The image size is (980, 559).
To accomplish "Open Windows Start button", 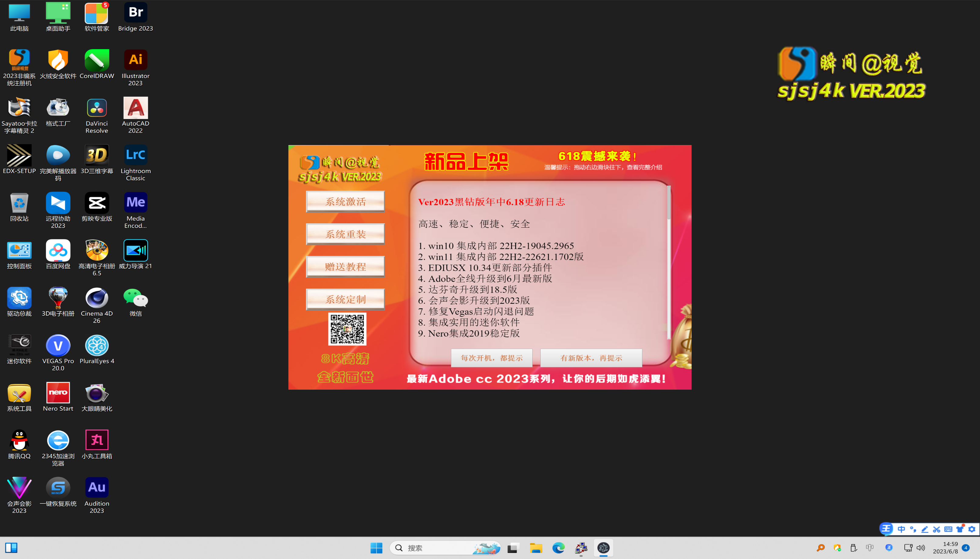I will coord(376,548).
